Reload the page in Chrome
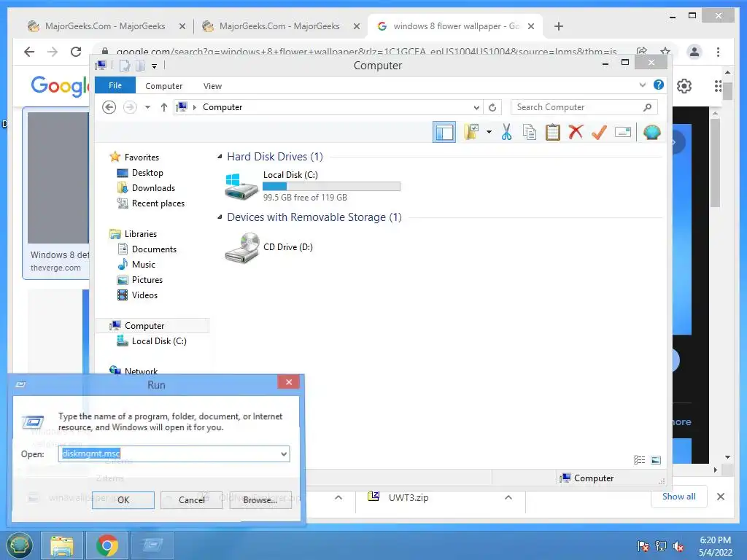This screenshot has height=560, width=747. tap(76, 52)
